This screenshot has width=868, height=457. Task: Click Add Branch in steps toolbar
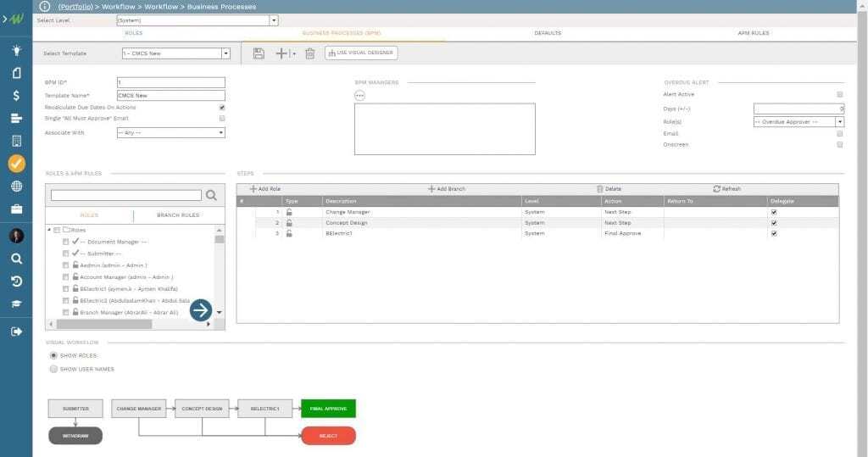(447, 189)
